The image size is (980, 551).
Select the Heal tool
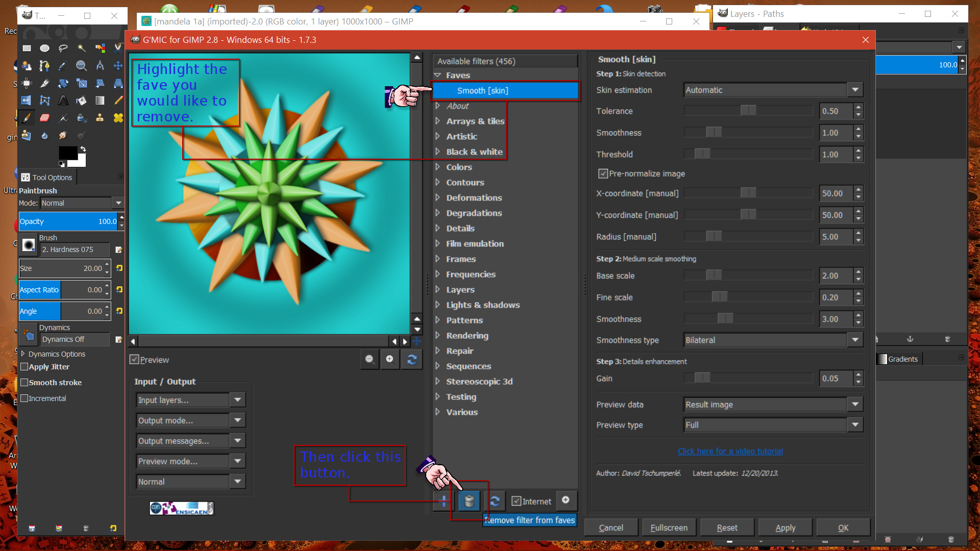tap(118, 118)
